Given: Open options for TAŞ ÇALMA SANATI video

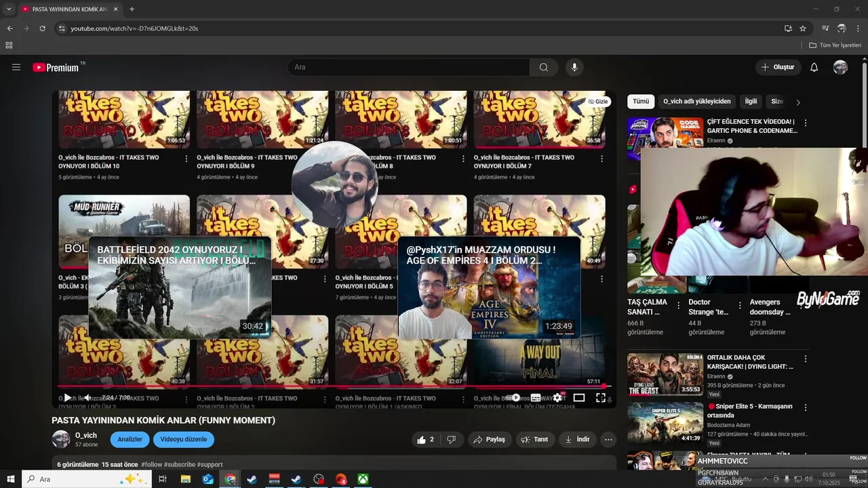Looking at the screenshot, I should 678,306.
